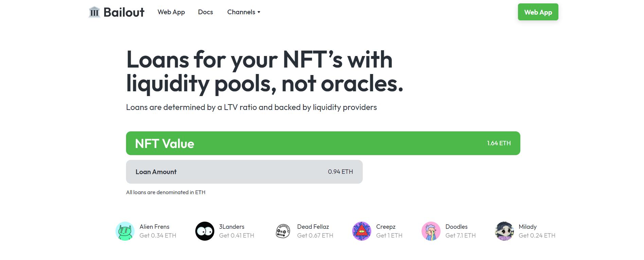644x260 pixels.
Task: Select the 3Landers avatar icon
Action: click(205, 231)
